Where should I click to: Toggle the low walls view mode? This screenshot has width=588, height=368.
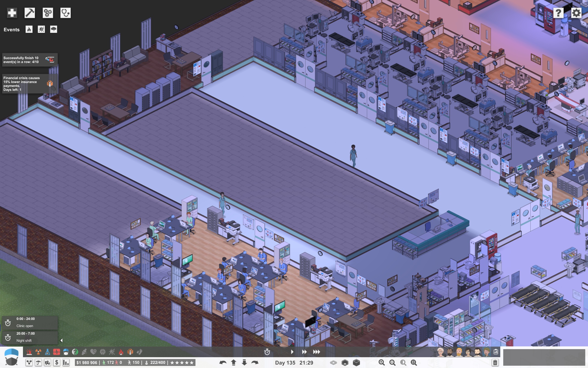coord(345,363)
